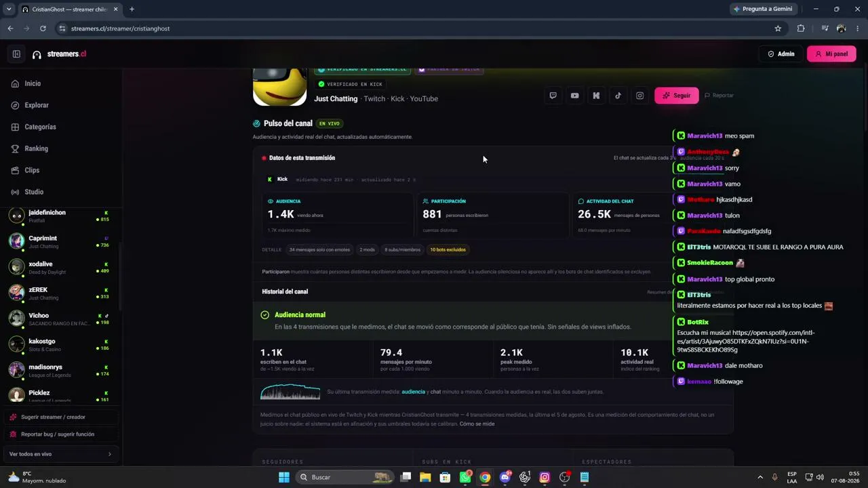Open the streamer's Twitch profile icon
The width and height of the screenshot is (868, 488).
553,96
